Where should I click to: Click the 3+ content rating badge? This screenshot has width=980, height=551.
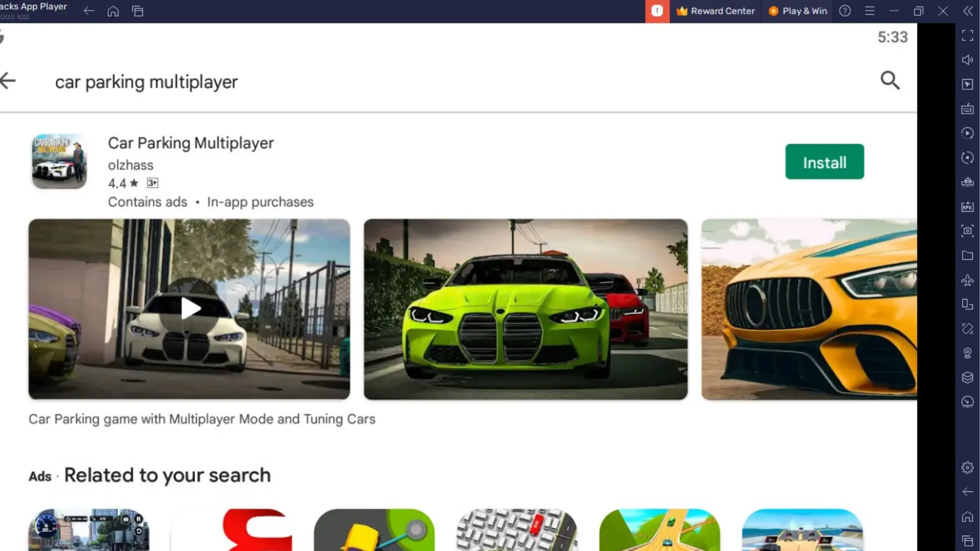152,183
